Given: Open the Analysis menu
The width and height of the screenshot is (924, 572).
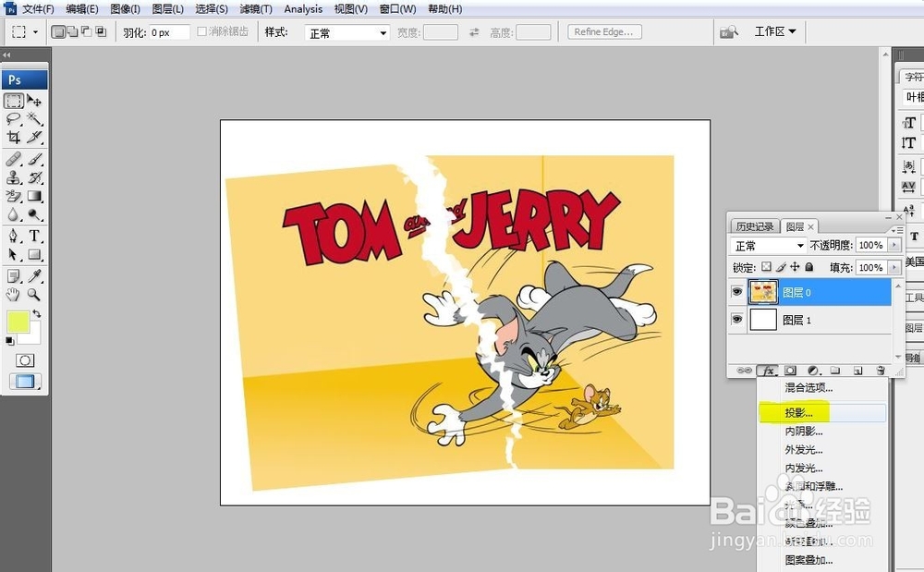Looking at the screenshot, I should pos(303,9).
